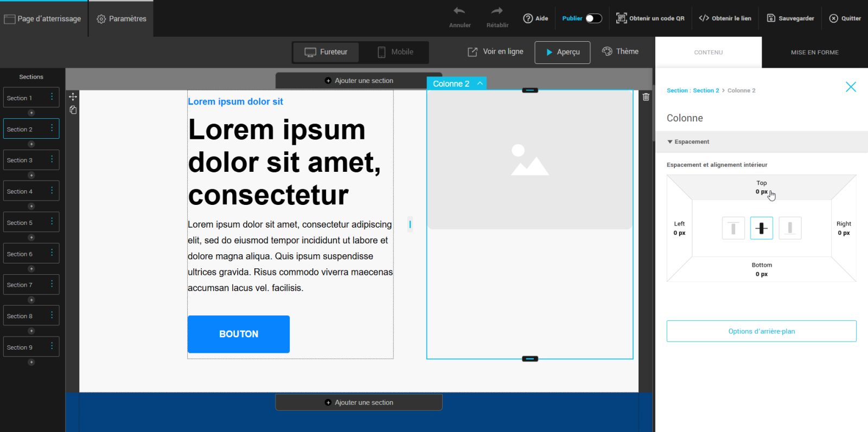Click the trash icon to delete section
Viewport: 868px width, 432px height.
(646, 97)
